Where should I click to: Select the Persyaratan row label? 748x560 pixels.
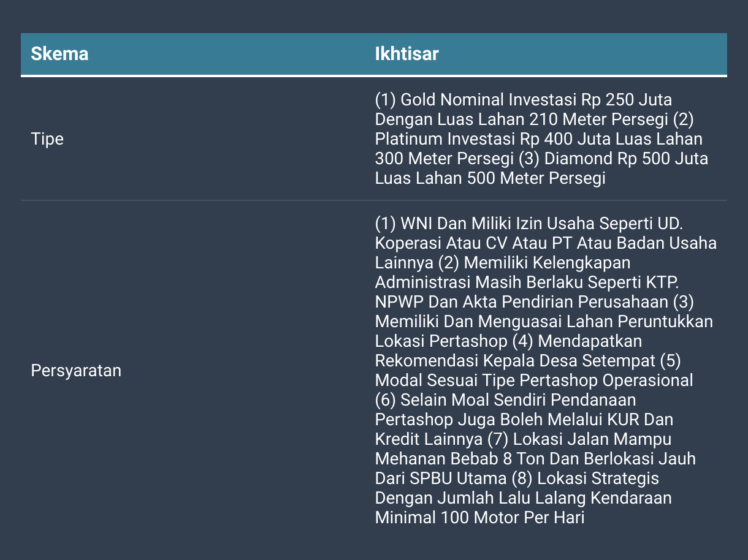point(76,371)
